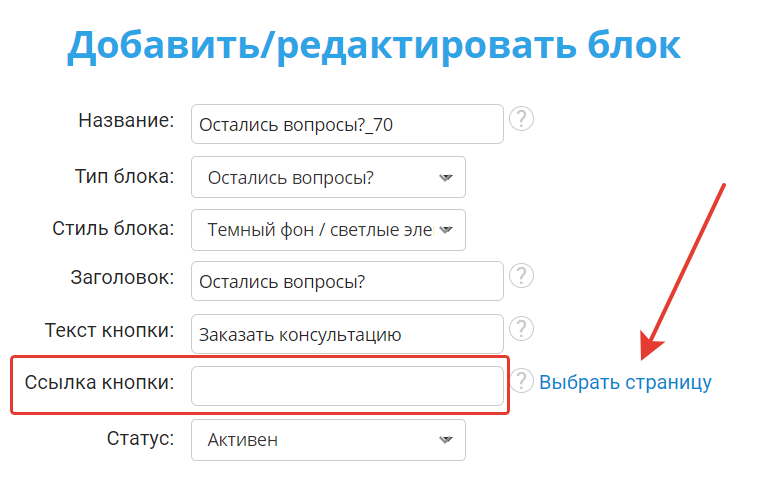Image resolution: width=774 pixels, height=486 pixels.
Task: Click into the Заголовок text field
Action: click(346, 281)
